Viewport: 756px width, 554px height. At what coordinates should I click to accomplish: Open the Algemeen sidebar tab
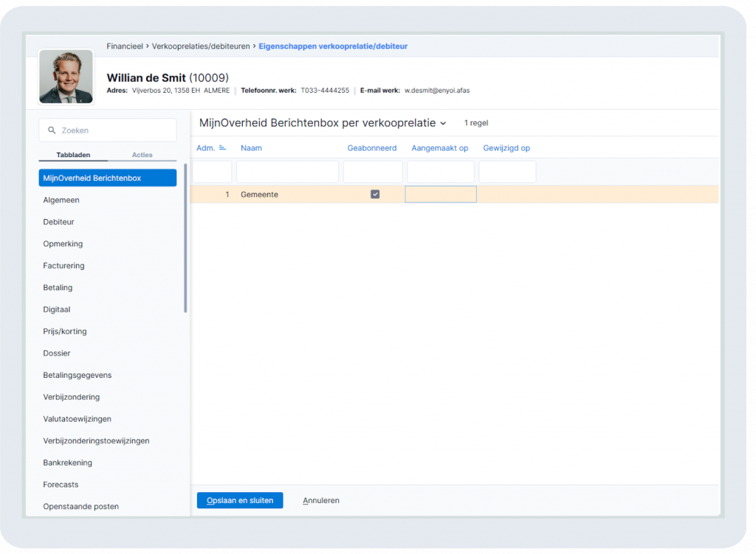(x=61, y=200)
